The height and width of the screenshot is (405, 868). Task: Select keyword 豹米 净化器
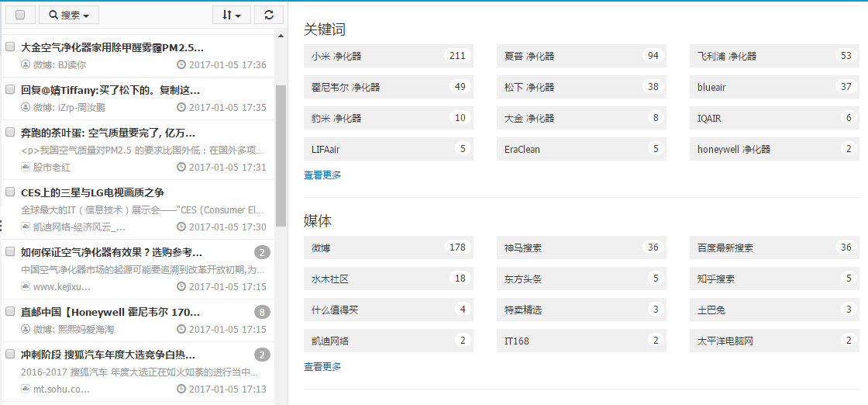(x=388, y=118)
